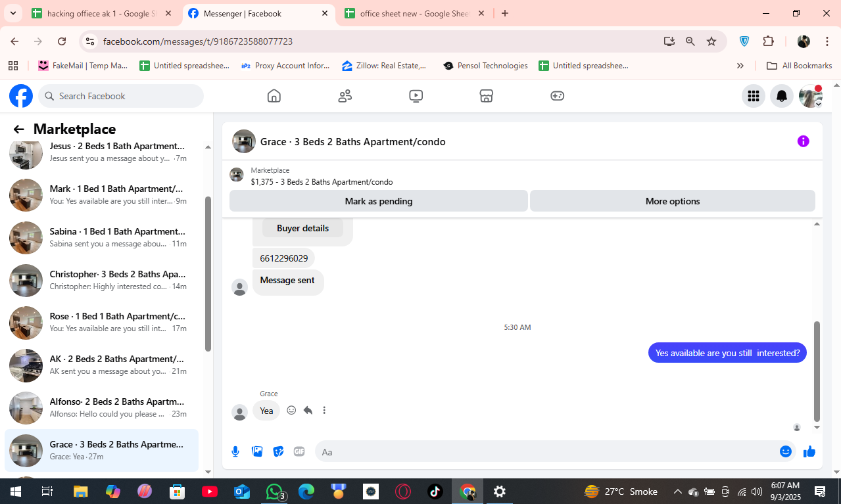Viewport: 841px width, 504px height.
Task: Click the Buyer details button
Action: click(x=302, y=228)
